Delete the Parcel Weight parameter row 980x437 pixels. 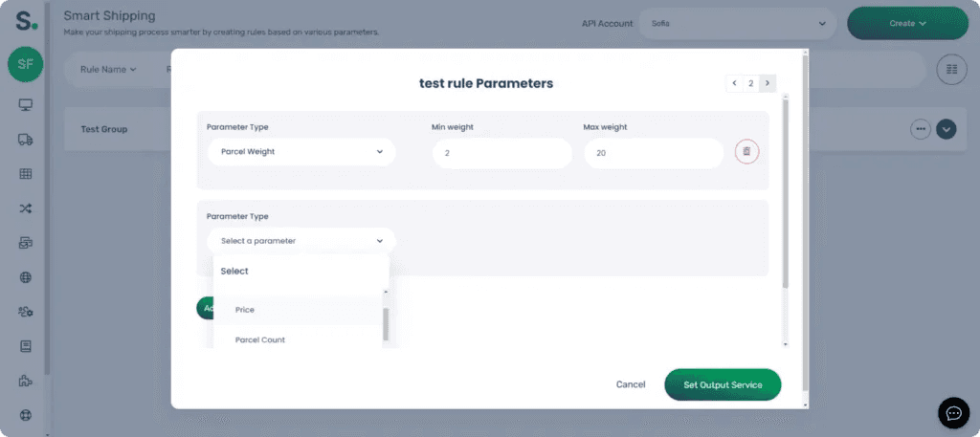point(746,152)
